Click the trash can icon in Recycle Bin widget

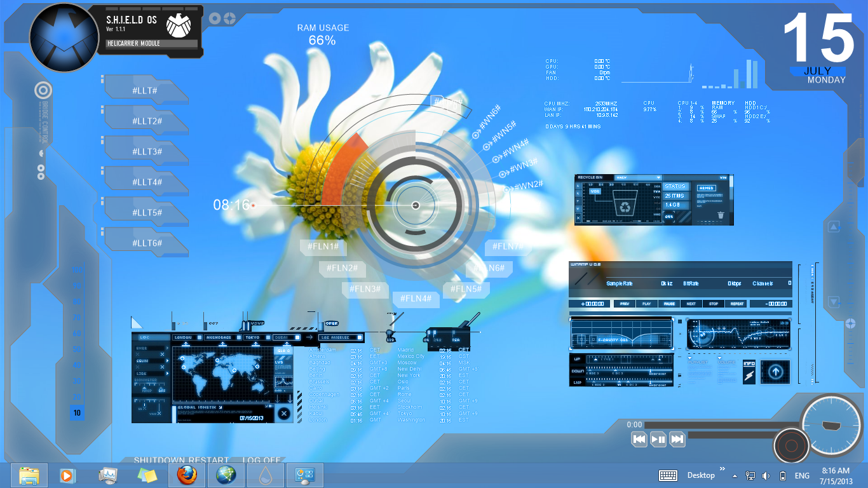(721, 215)
